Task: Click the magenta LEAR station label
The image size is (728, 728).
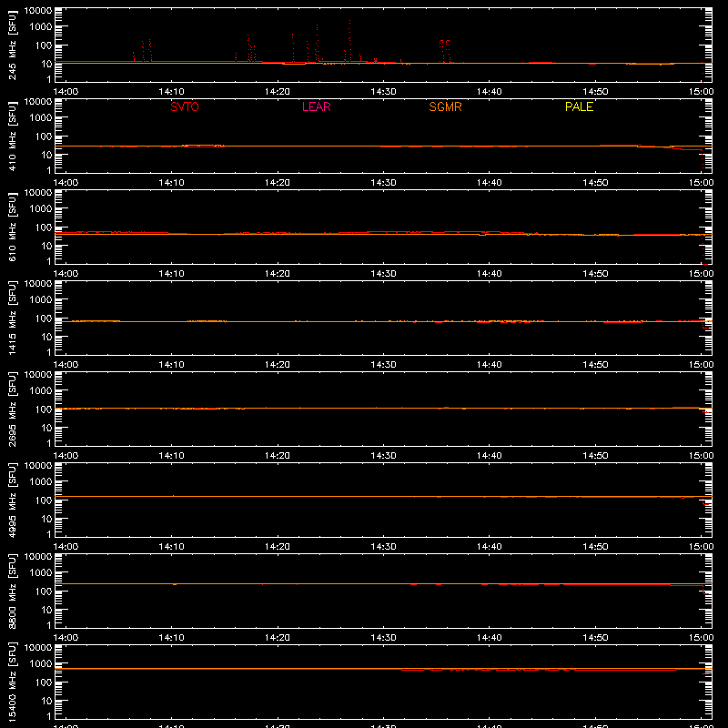Action: point(316,106)
